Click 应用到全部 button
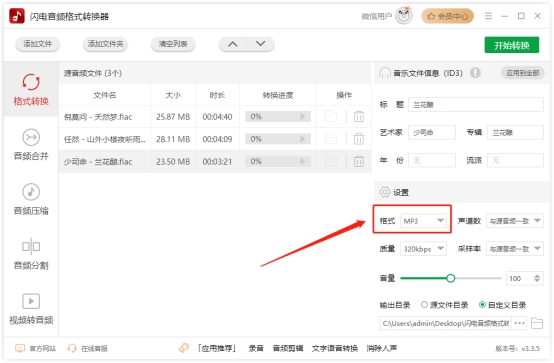Screen dimensions: 554x363 [523, 73]
